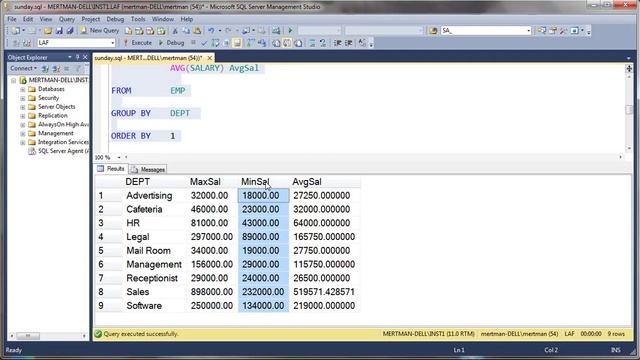The width and height of the screenshot is (640, 360).
Task: Click the green query success checkmark icon
Action: [x=98, y=334]
